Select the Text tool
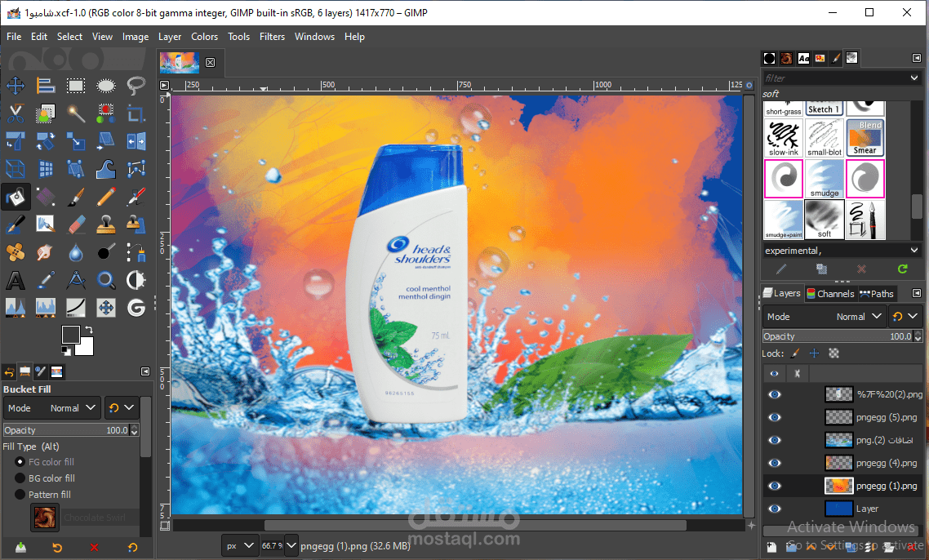 (16, 280)
